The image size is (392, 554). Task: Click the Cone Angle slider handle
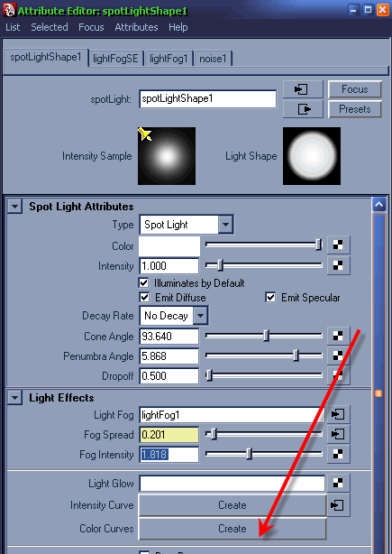coord(266,336)
